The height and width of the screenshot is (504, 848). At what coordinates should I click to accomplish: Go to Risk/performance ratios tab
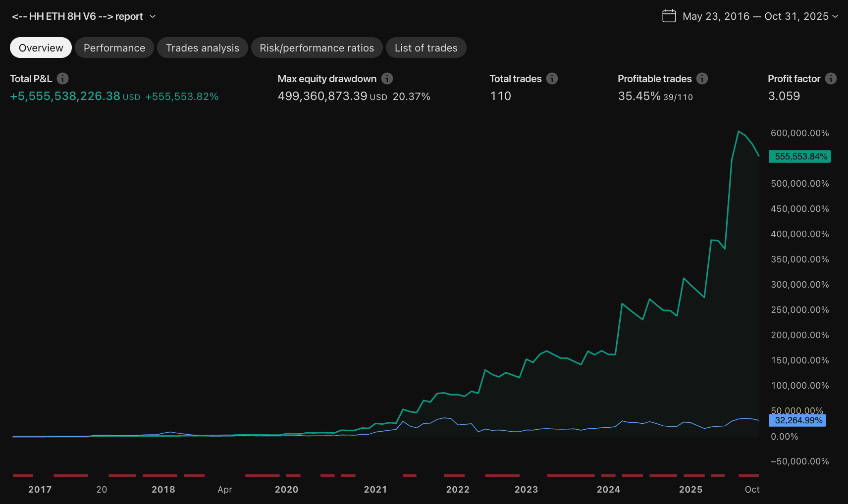pos(317,48)
